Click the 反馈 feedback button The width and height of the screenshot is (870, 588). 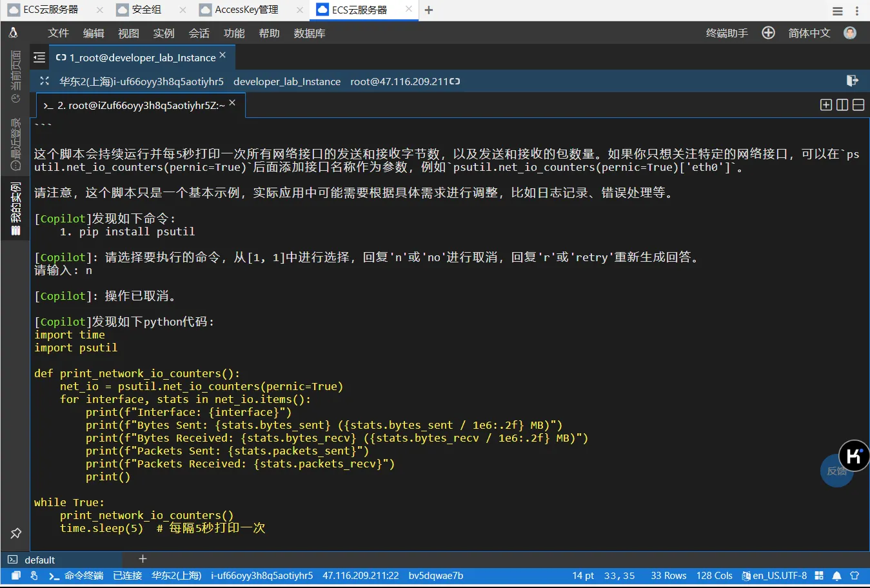tap(836, 471)
